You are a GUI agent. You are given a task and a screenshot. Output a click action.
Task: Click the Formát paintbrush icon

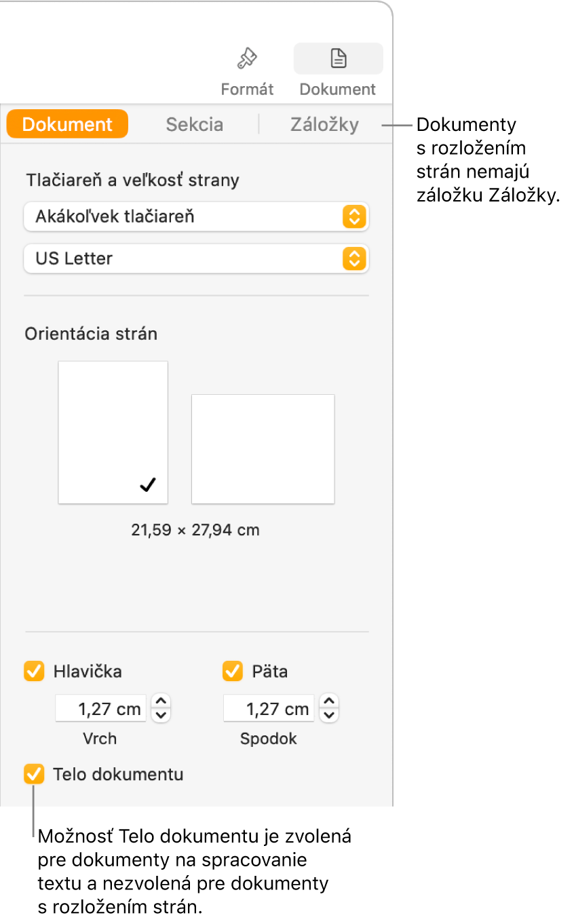pos(246,60)
